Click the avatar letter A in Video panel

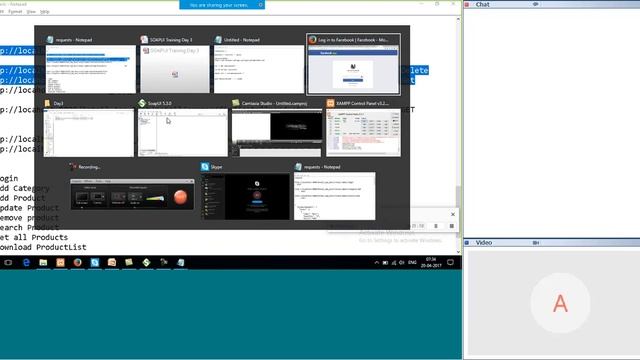click(560, 303)
